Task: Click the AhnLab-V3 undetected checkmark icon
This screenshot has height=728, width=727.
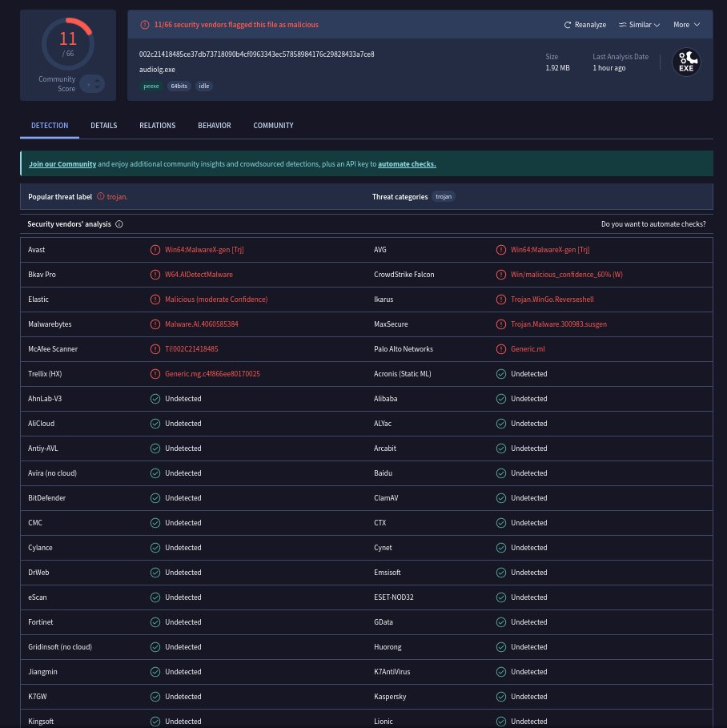Action: 155,399
